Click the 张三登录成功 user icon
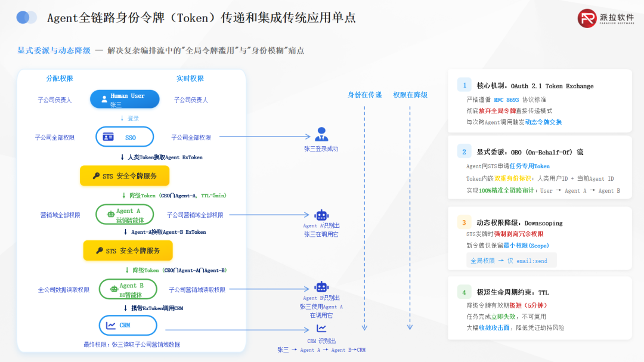The width and height of the screenshot is (644, 362). coord(321,133)
